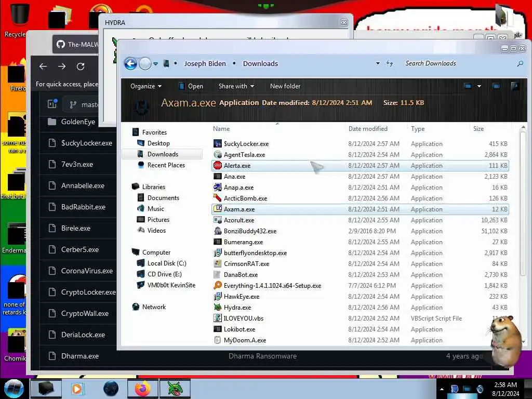Select the Bumerang.exe file name
This screenshot has width=532, height=399.
click(x=243, y=242)
